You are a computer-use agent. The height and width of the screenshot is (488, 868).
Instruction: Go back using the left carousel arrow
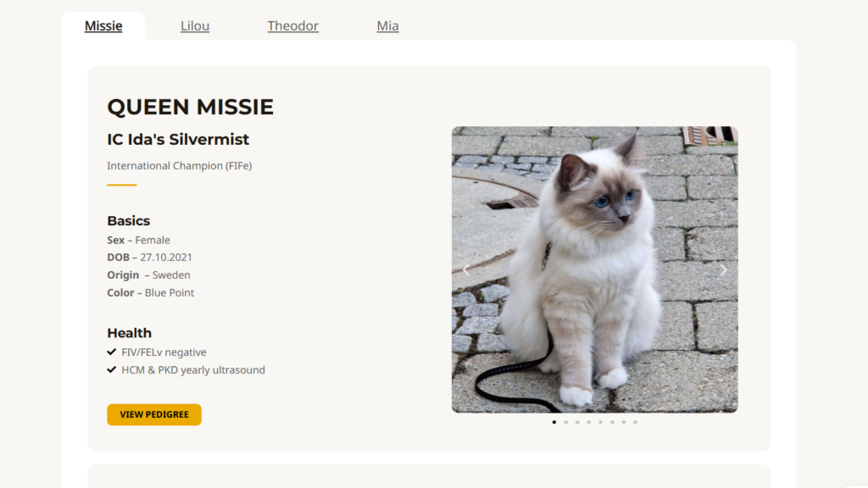tap(465, 269)
